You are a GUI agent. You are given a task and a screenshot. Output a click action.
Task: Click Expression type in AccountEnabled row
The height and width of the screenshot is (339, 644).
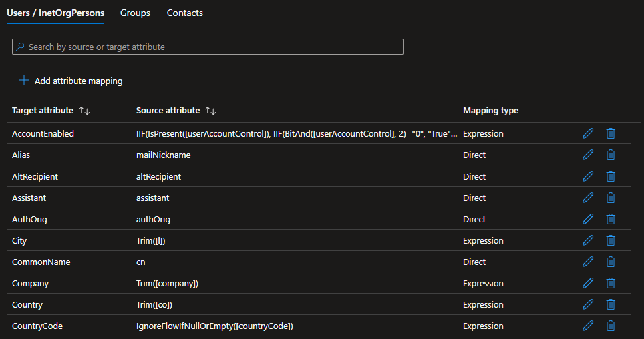[483, 133]
